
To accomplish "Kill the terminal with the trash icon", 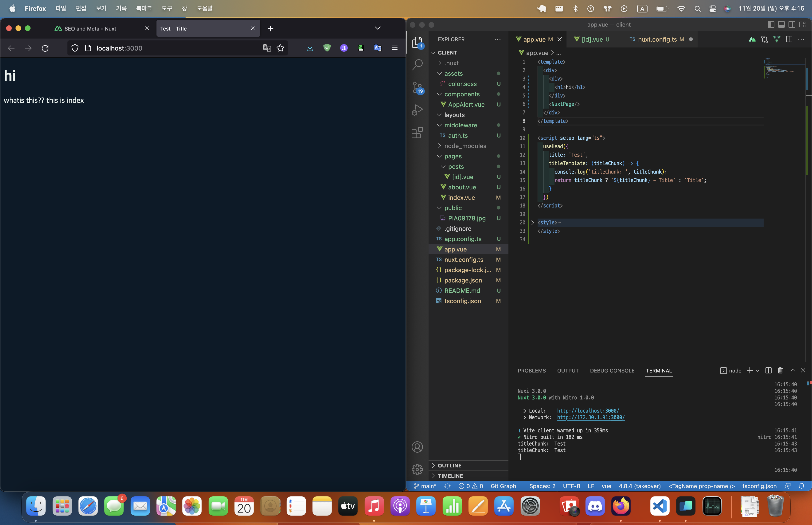I will (780, 371).
